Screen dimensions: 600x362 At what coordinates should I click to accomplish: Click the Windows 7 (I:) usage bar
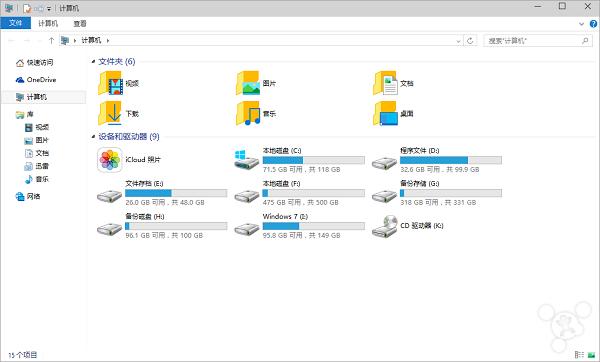click(x=313, y=226)
